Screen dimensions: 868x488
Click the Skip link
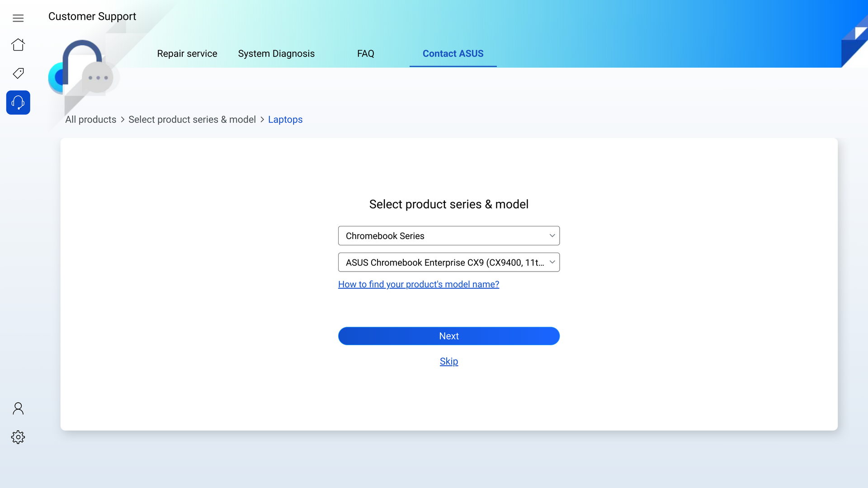tap(449, 361)
